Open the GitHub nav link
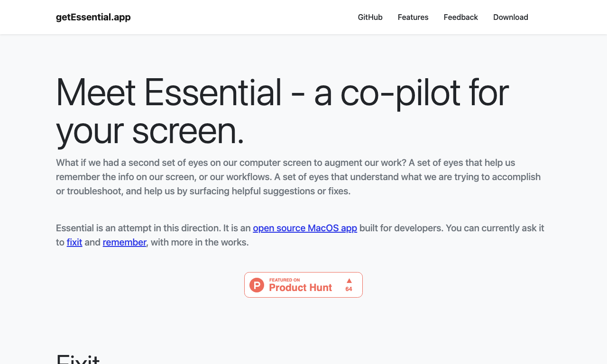This screenshot has height=364, width=607. [x=370, y=17]
